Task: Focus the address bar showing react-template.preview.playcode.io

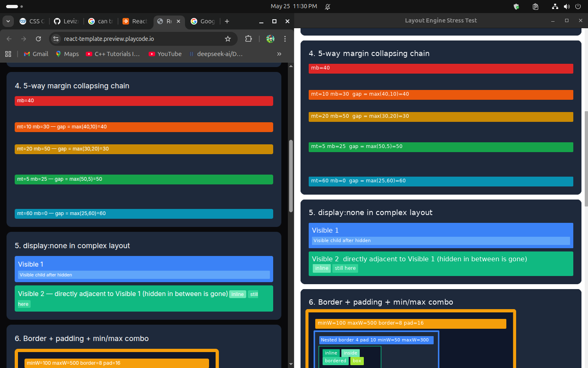Action: coord(143,39)
